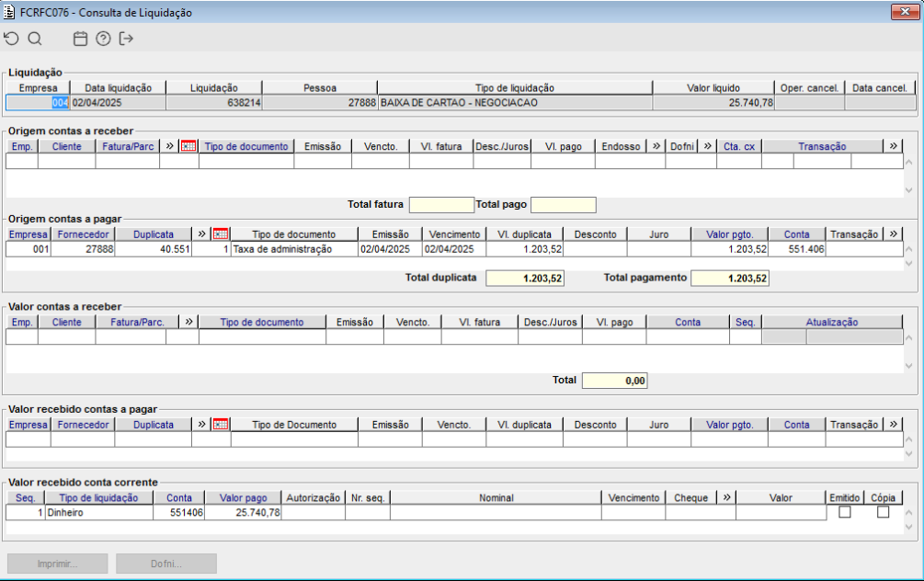Click red grid icon in Origem contas a pagar
Screen dimensions: 924x581
(x=221, y=234)
